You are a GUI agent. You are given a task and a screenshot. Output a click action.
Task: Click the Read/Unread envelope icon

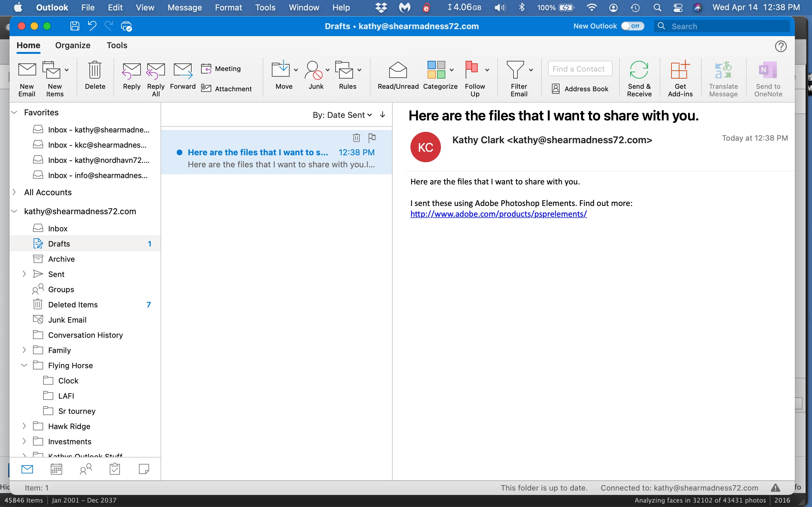coord(398,70)
